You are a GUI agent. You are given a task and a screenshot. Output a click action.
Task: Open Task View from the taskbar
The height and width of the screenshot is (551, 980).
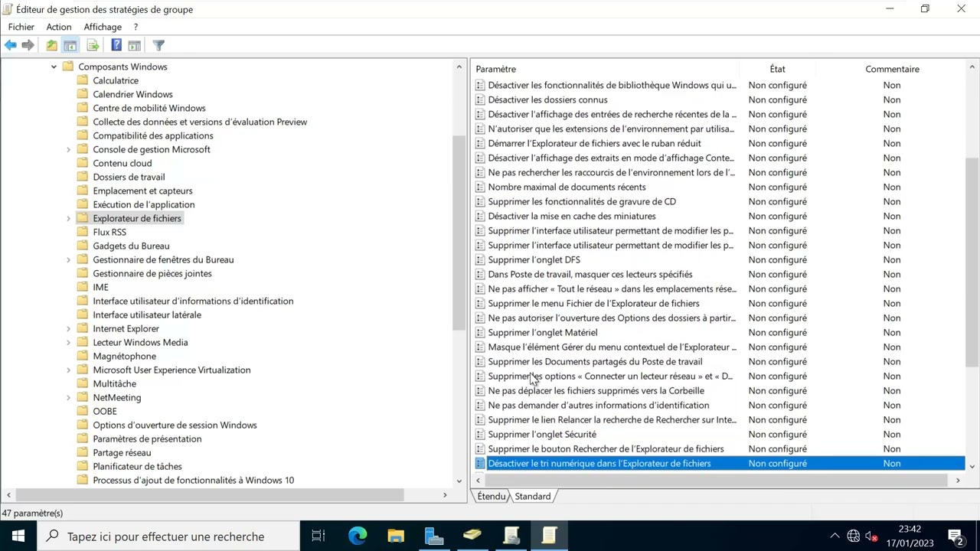tap(318, 536)
